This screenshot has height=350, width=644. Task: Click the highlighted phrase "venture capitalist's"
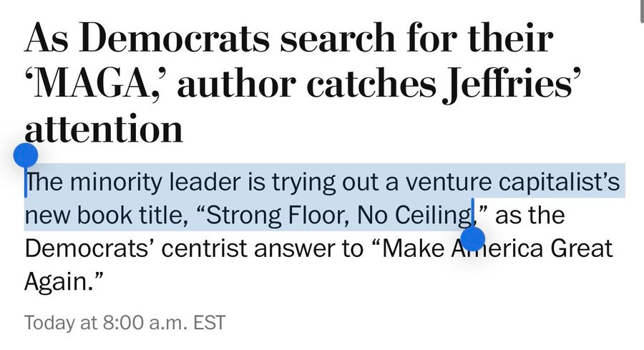509,183
